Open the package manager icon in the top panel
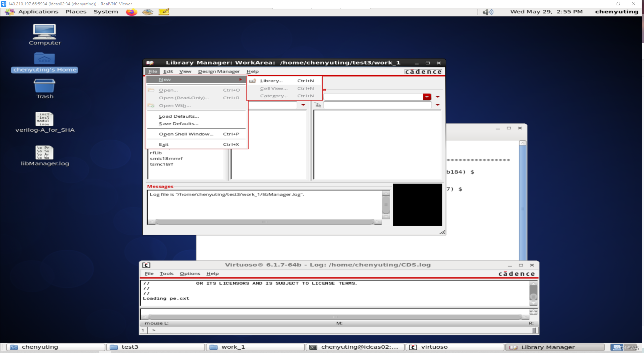The height and width of the screenshot is (353, 644). click(x=147, y=12)
